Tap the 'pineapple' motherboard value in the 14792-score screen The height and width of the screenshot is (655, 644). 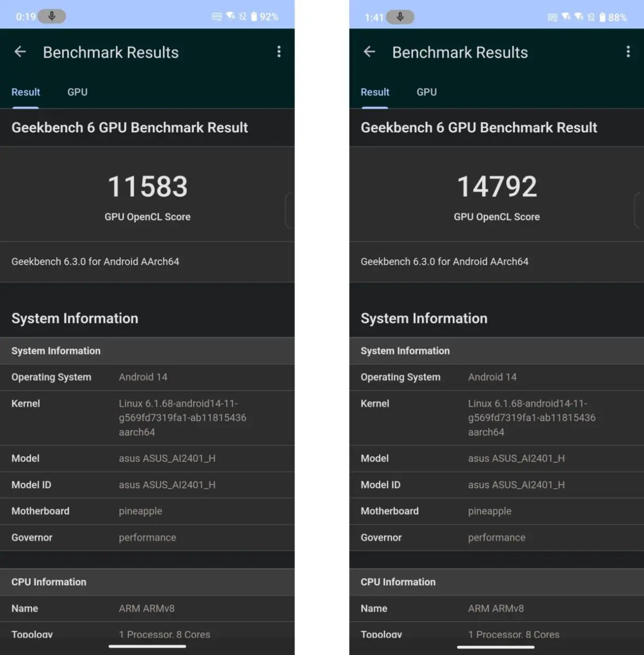tap(490, 511)
